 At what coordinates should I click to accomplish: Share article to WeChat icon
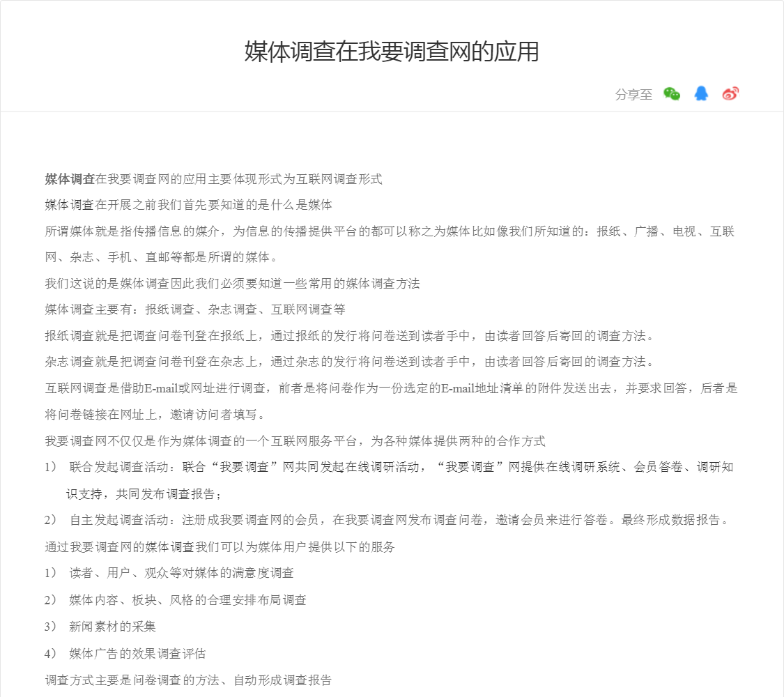672,94
